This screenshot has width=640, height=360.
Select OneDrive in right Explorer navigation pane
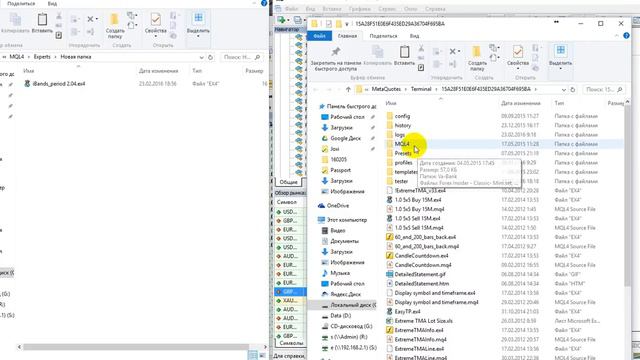(x=338, y=206)
